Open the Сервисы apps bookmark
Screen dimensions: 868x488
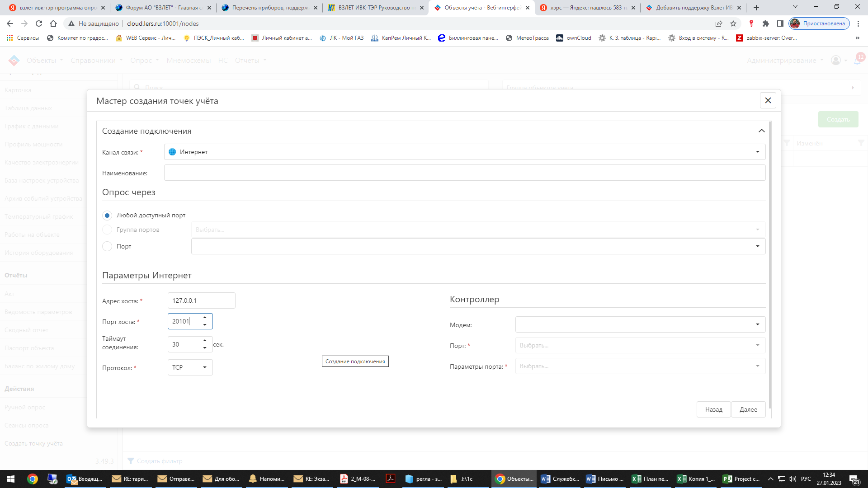(23, 38)
